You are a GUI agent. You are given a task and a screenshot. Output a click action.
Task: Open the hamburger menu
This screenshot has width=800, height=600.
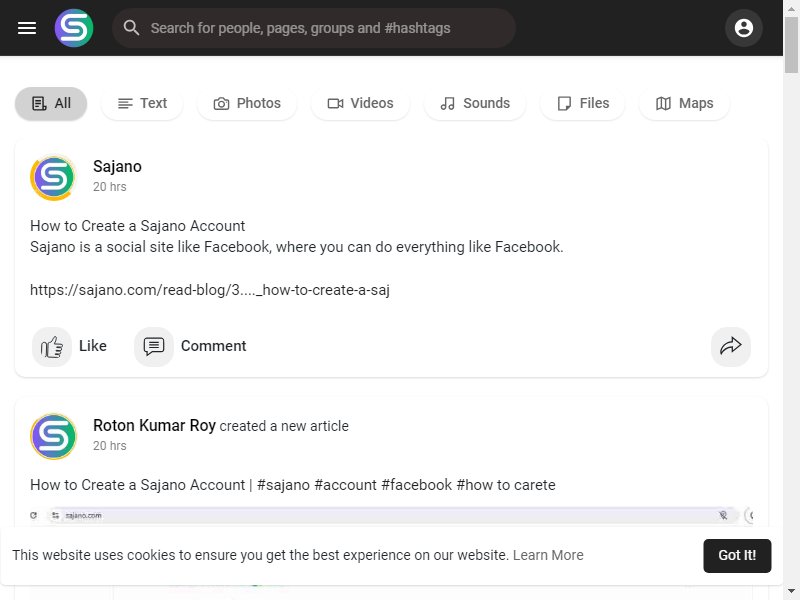(27, 28)
